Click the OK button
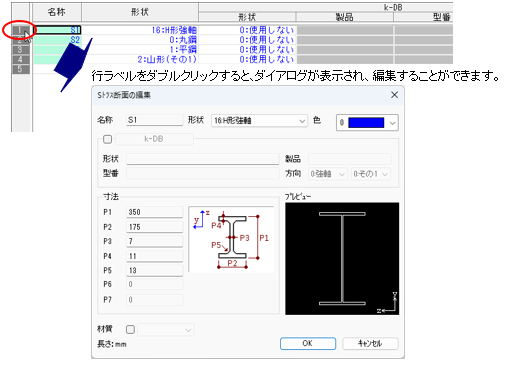This screenshot has width=510, height=365. 308,343
